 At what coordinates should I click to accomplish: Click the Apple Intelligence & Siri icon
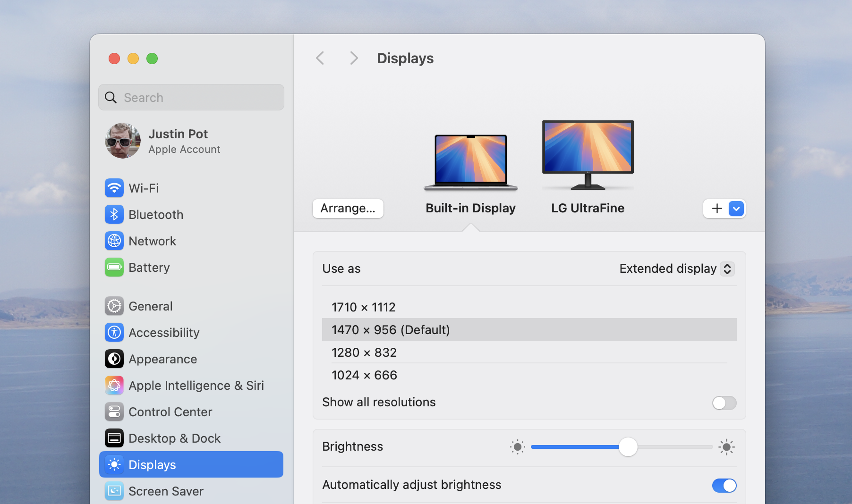[x=114, y=385]
